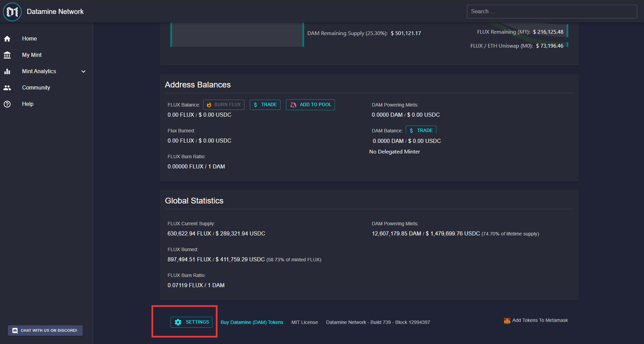Click the Community people icon

(7, 88)
